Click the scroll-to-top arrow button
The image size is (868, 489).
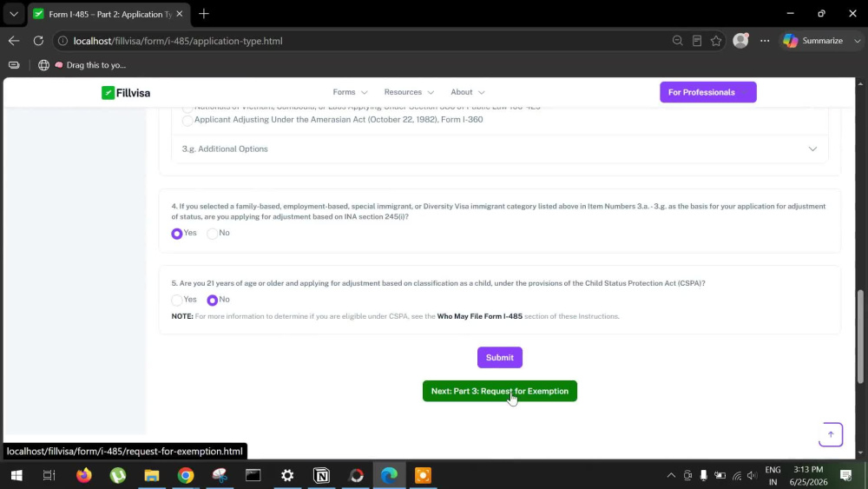pyautogui.click(x=831, y=435)
